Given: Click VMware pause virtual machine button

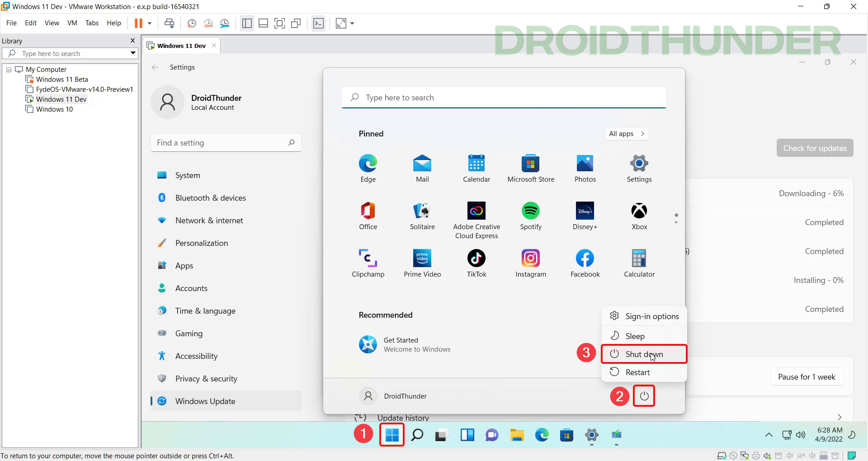Looking at the screenshot, I should (138, 23).
